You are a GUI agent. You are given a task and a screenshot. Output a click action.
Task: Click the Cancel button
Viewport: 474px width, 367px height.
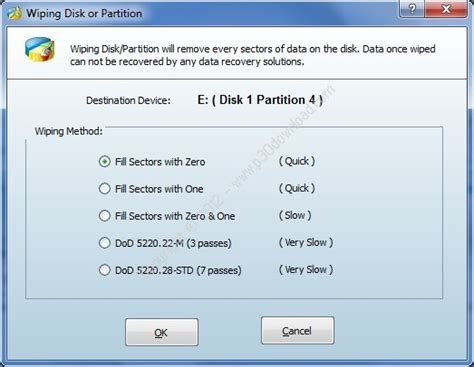click(297, 331)
